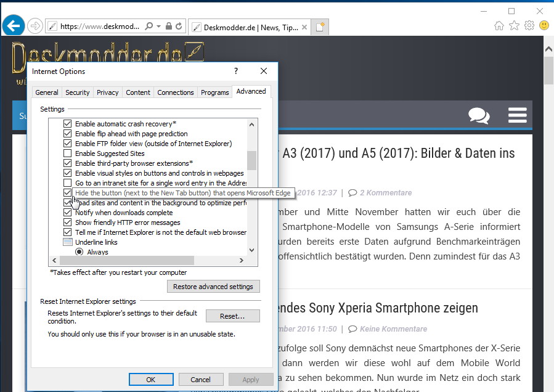Open the hamburger menu on Deskmodder page
The height and width of the screenshot is (392, 554).
pos(518,115)
